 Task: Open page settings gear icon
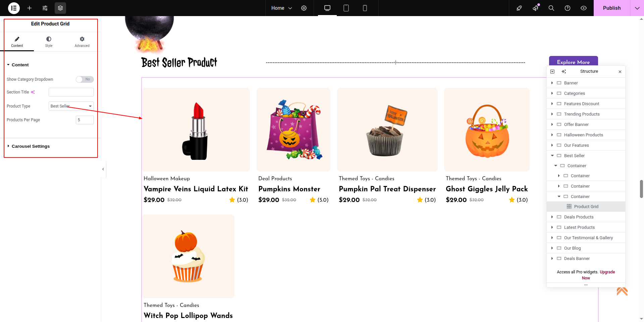(304, 8)
